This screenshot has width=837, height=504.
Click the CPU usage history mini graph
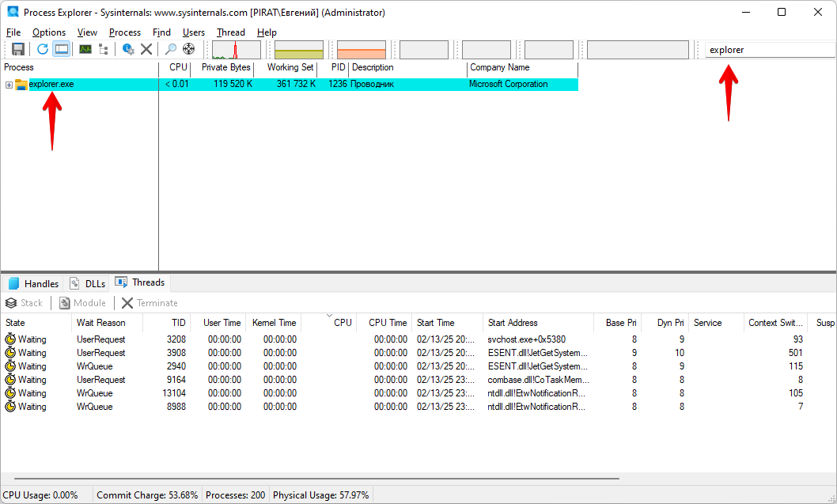(x=237, y=50)
